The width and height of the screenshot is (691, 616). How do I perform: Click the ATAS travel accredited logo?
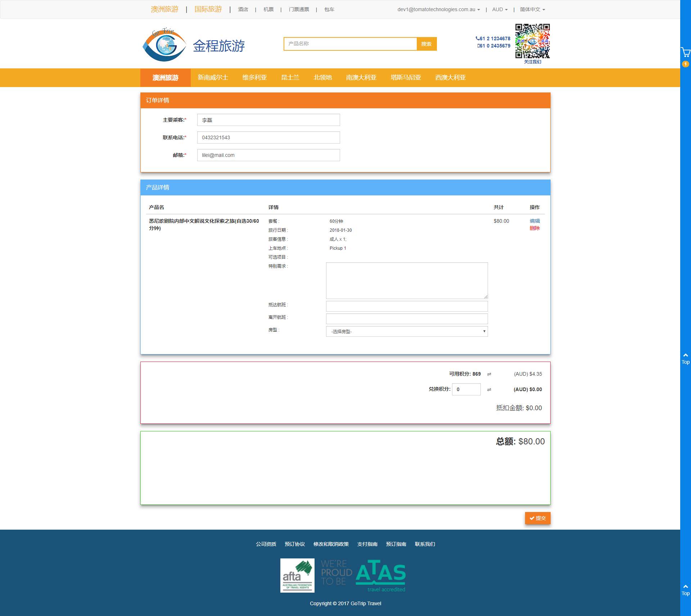coord(380,575)
